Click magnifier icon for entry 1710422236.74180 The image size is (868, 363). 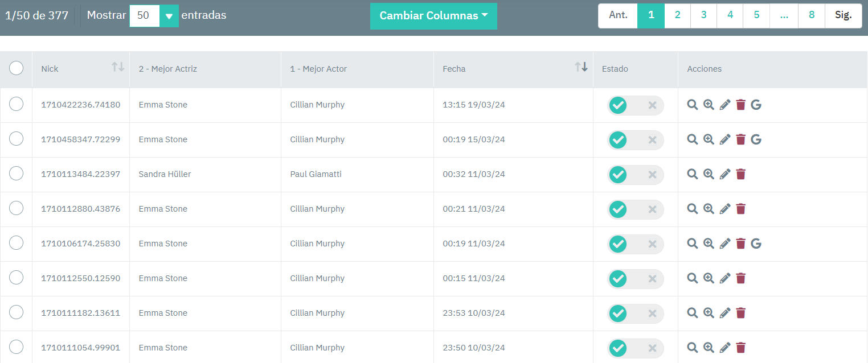pos(692,105)
